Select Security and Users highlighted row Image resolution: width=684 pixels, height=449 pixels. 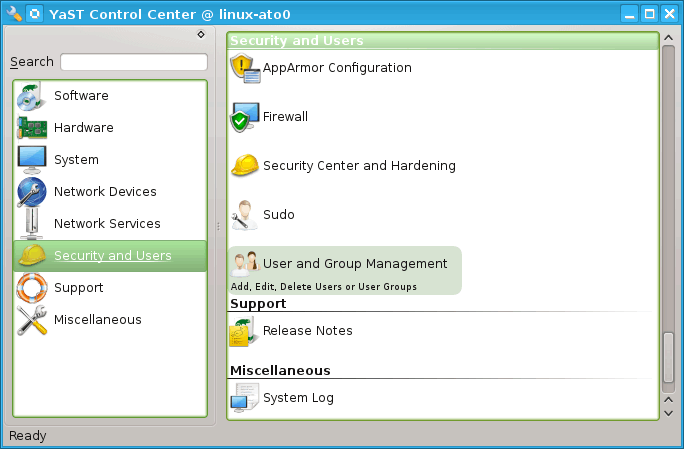pyautogui.click(x=110, y=256)
